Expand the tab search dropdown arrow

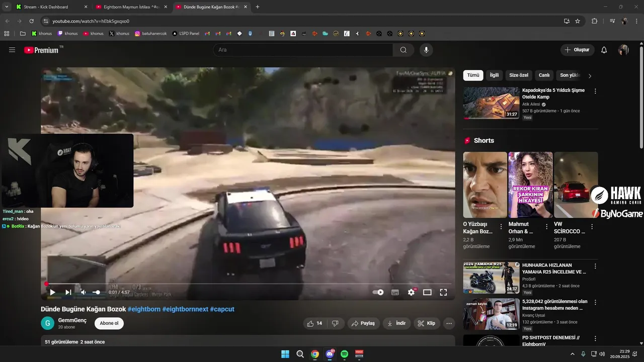(7, 7)
